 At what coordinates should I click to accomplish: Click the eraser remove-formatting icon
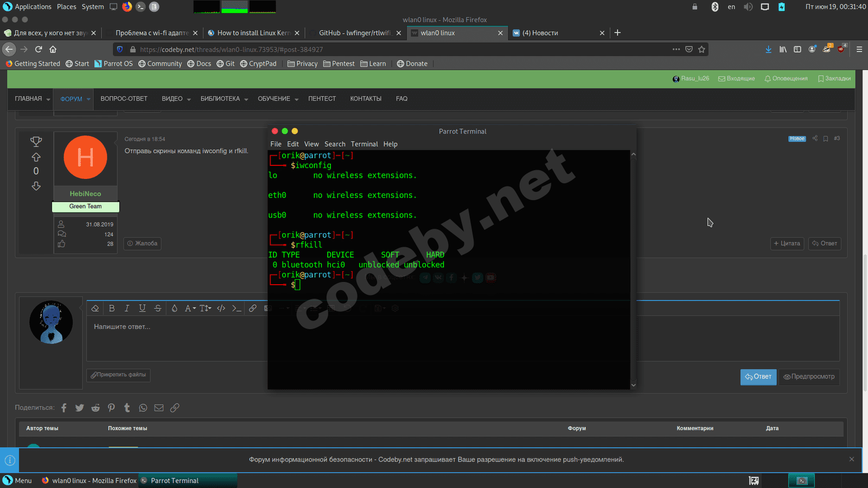tap(95, 308)
